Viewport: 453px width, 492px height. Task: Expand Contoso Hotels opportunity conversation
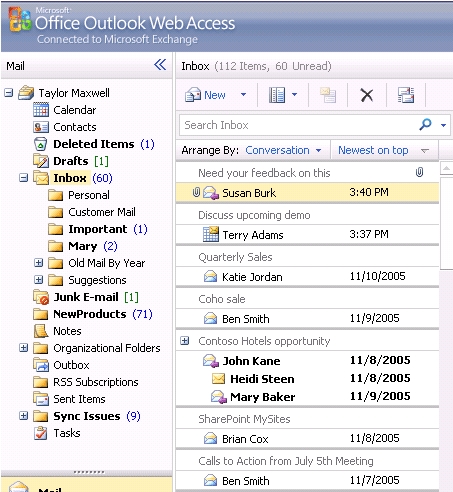[x=185, y=341]
